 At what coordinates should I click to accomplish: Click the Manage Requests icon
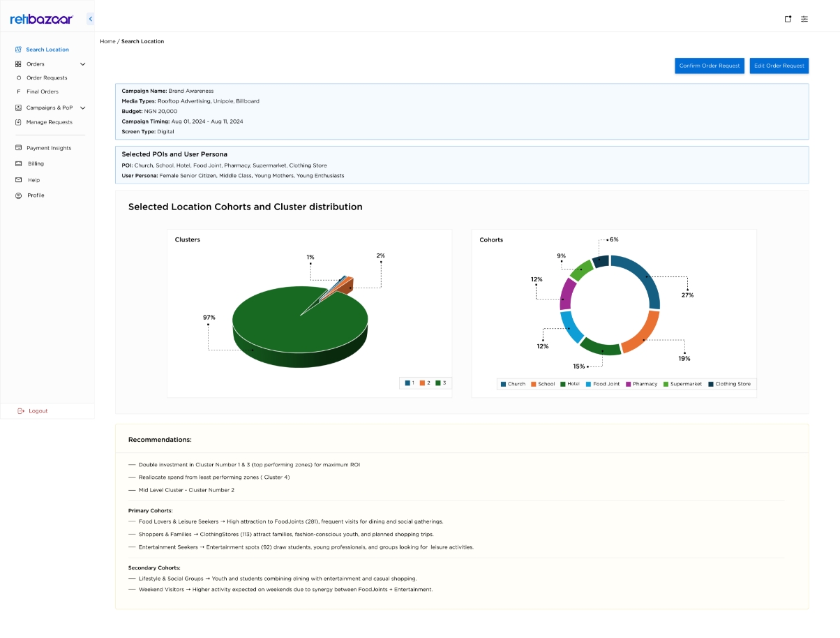pos(18,122)
